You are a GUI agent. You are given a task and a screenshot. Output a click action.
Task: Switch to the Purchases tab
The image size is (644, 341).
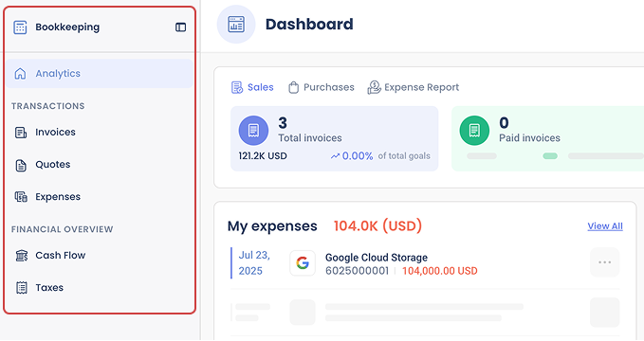pos(322,87)
